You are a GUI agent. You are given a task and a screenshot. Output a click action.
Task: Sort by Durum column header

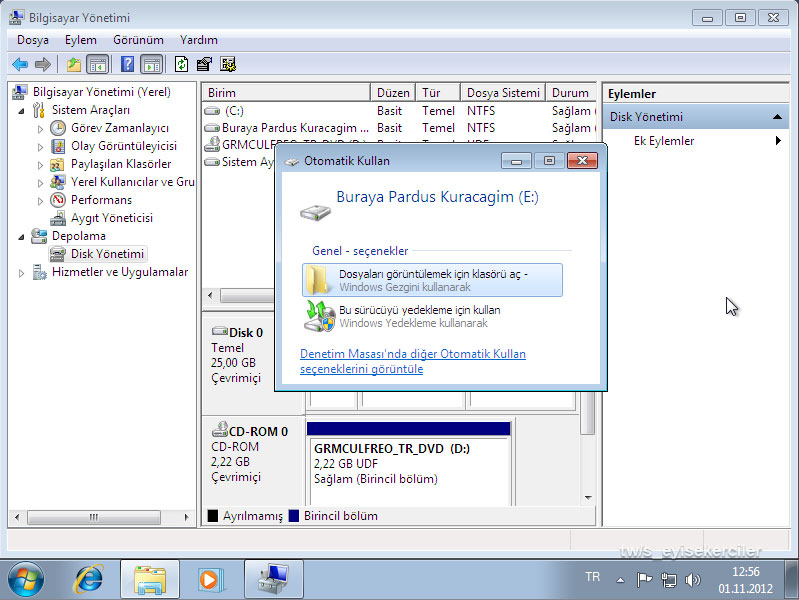coord(571,93)
